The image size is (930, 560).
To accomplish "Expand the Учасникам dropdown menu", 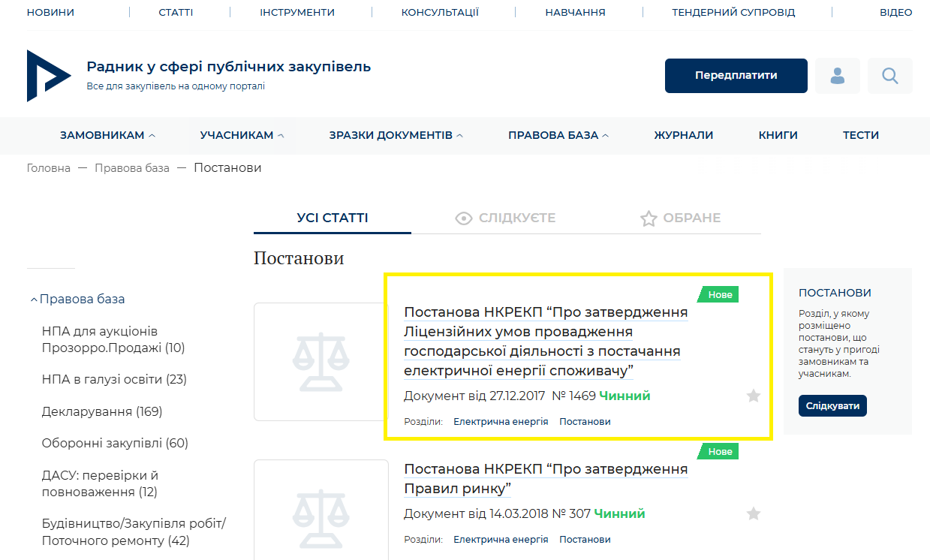I will coord(242,136).
